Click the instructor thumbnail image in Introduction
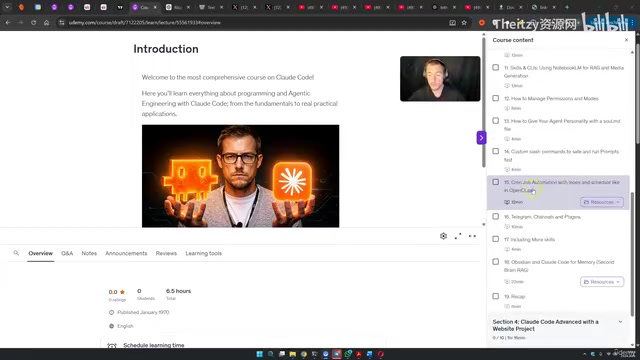Image resolution: width=640 pixels, height=360 pixels. pos(240,176)
